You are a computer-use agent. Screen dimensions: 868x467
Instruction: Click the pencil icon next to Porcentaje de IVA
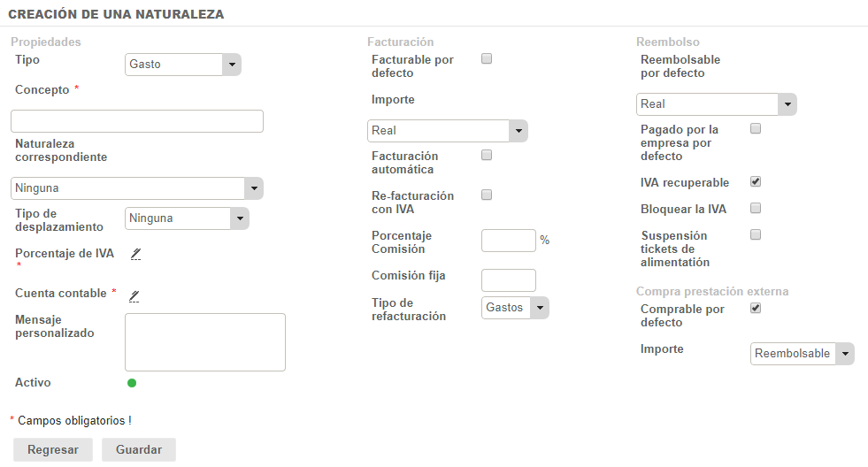135,255
